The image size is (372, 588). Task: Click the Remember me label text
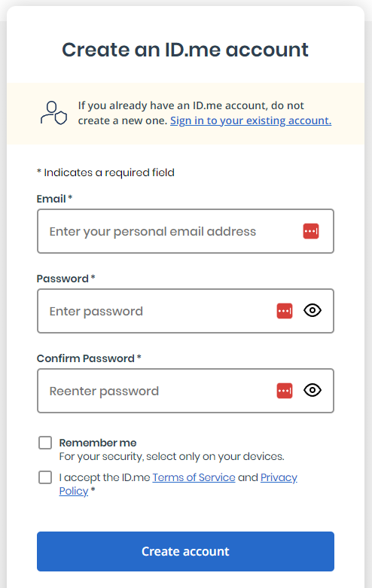(x=98, y=443)
